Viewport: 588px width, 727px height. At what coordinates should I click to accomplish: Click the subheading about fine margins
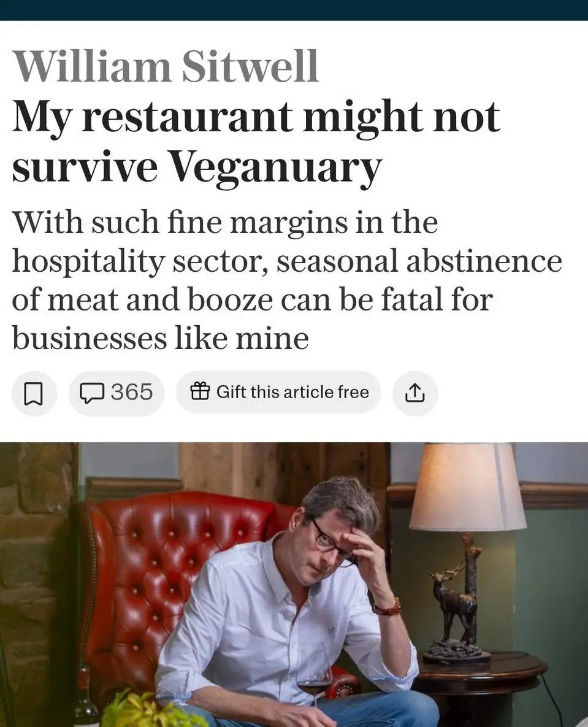(x=286, y=280)
